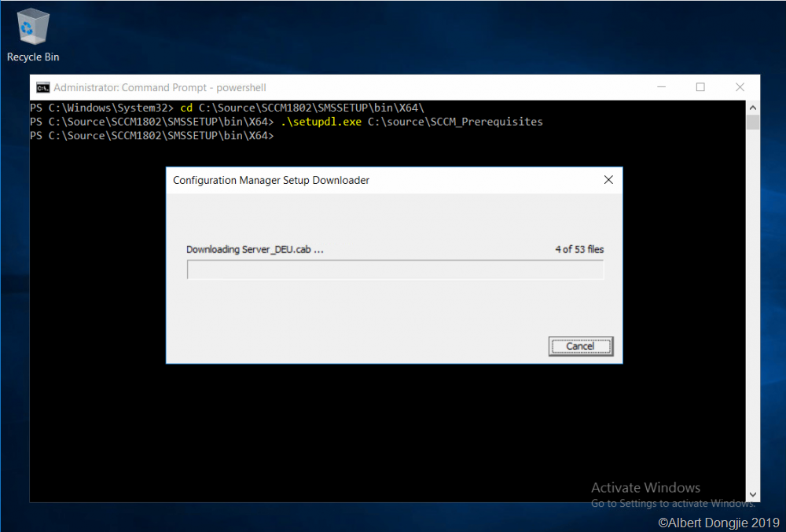Click the download progress bar
The image size is (786, 532).
395,270
